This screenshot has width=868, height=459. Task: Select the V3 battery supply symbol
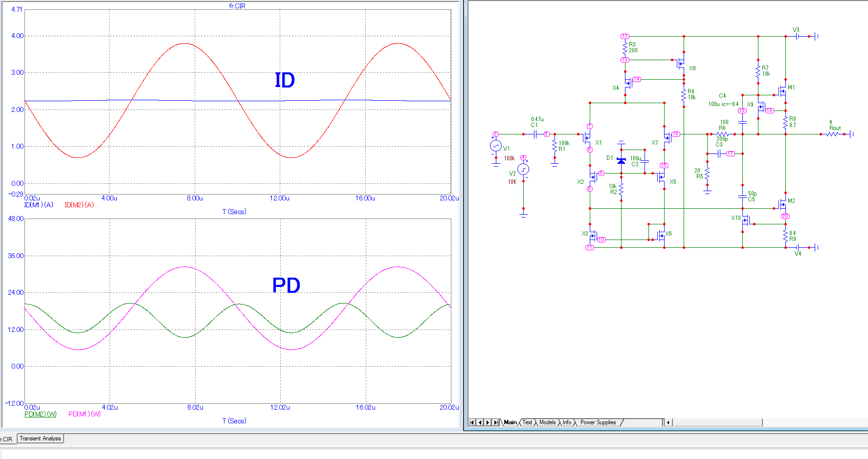(x=798, y=36)
